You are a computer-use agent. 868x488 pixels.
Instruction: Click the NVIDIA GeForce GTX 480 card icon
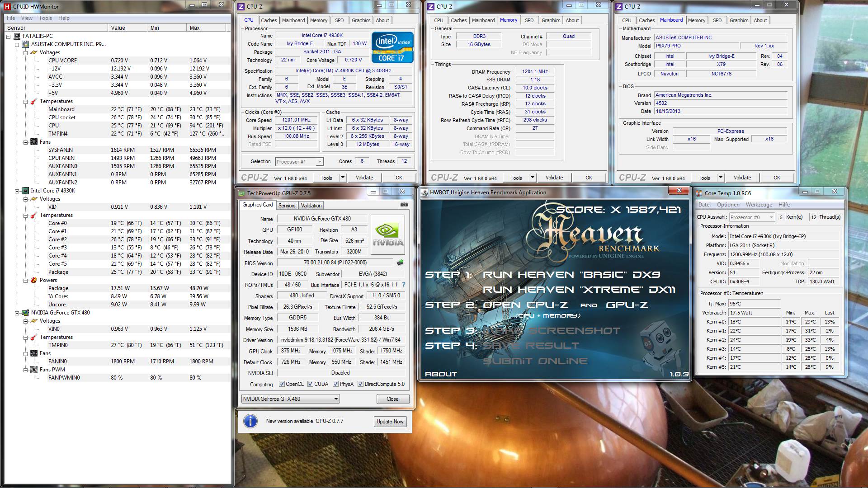click(26, 313)
